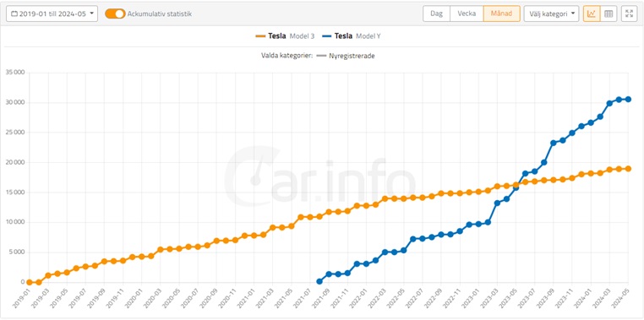The width and height of the screenshot is (644, 320).
Task: Switch to line chart view icon
Action: coord(592,14)
